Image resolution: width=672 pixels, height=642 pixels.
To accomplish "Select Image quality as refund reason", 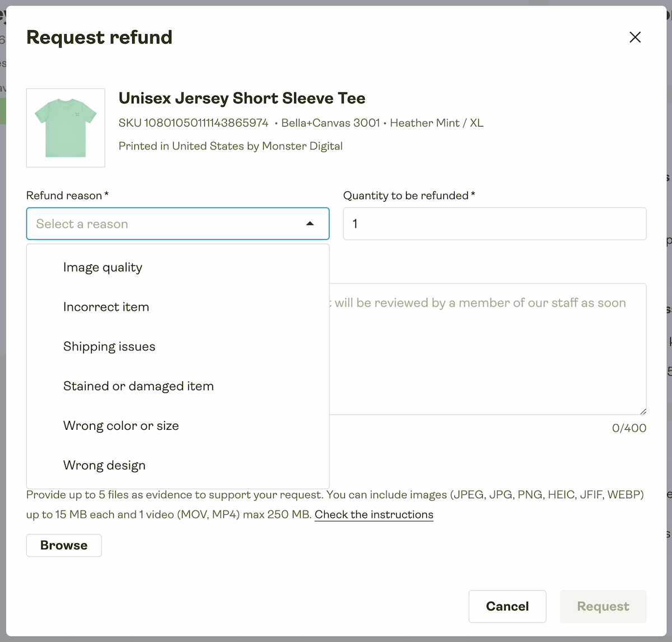I will pyautogui.click(x=102, y=267).
